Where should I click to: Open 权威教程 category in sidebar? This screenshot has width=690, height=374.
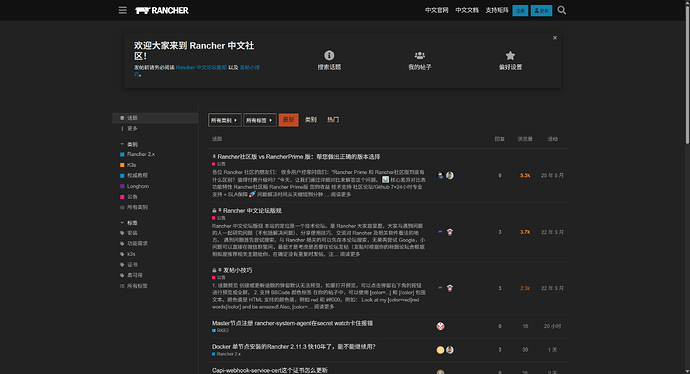coord(137,176)
